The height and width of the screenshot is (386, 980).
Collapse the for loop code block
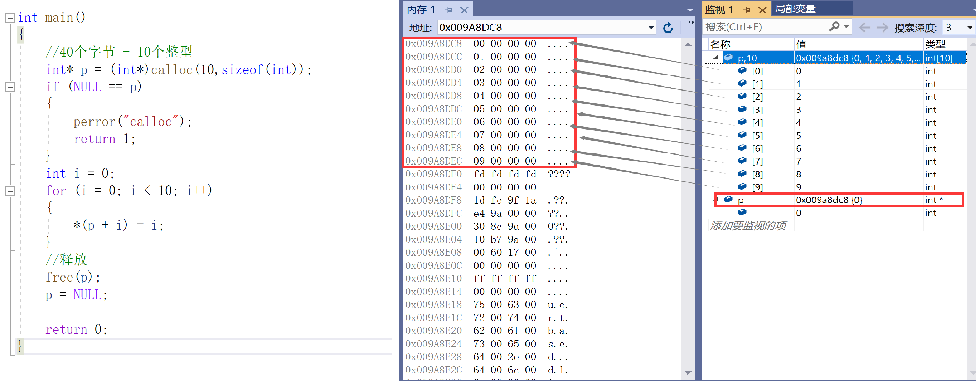coord(10,191)
